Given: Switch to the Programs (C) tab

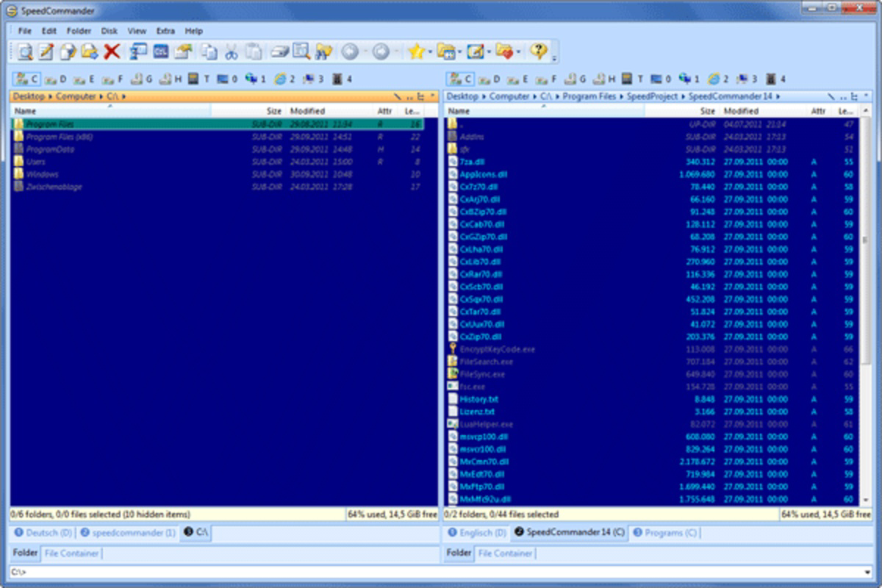Looking at the screenshot, I should [664, 533].
